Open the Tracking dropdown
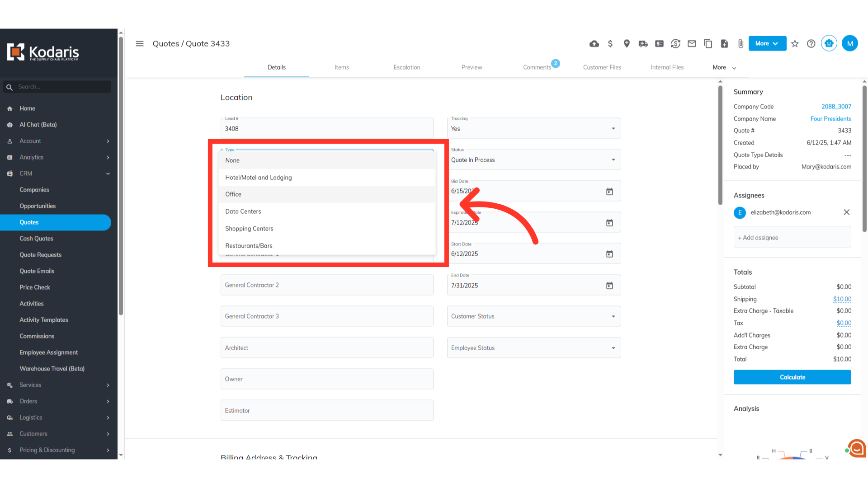Image resolution: width=868 pixels, height=488 pixels. click(x=533, y=129)
